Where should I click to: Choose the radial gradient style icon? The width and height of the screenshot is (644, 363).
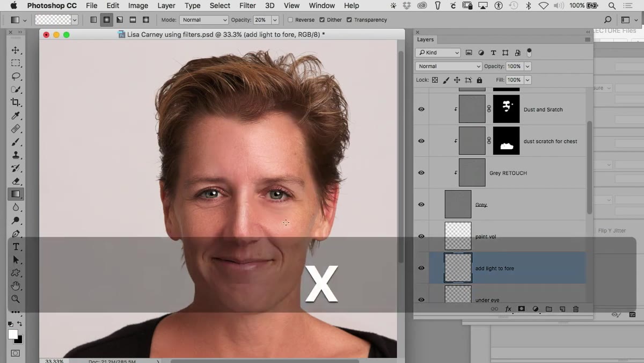tap(107, 20)
